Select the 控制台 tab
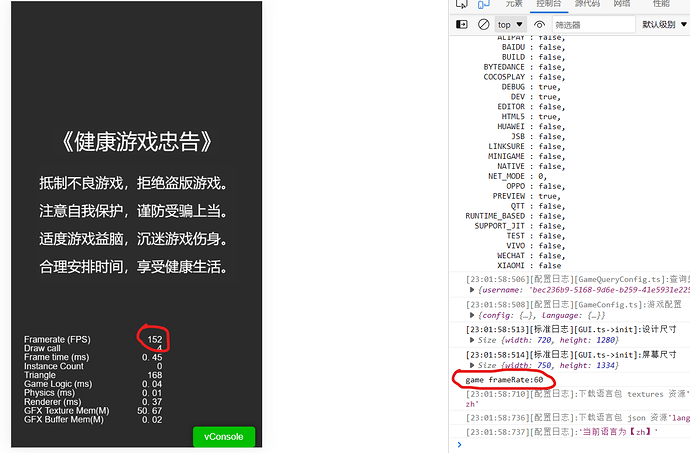 click(x=548, y=4)
